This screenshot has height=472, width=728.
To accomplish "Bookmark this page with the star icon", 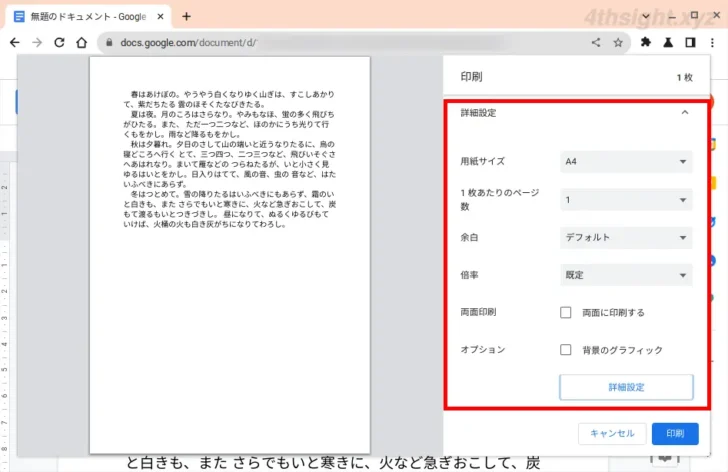I will click(x=618, y=43).
